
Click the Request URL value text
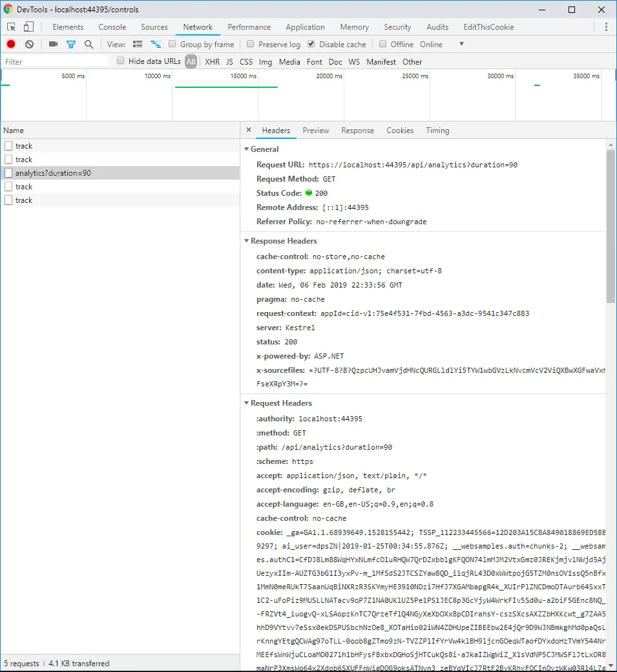[x=413, y=165]
